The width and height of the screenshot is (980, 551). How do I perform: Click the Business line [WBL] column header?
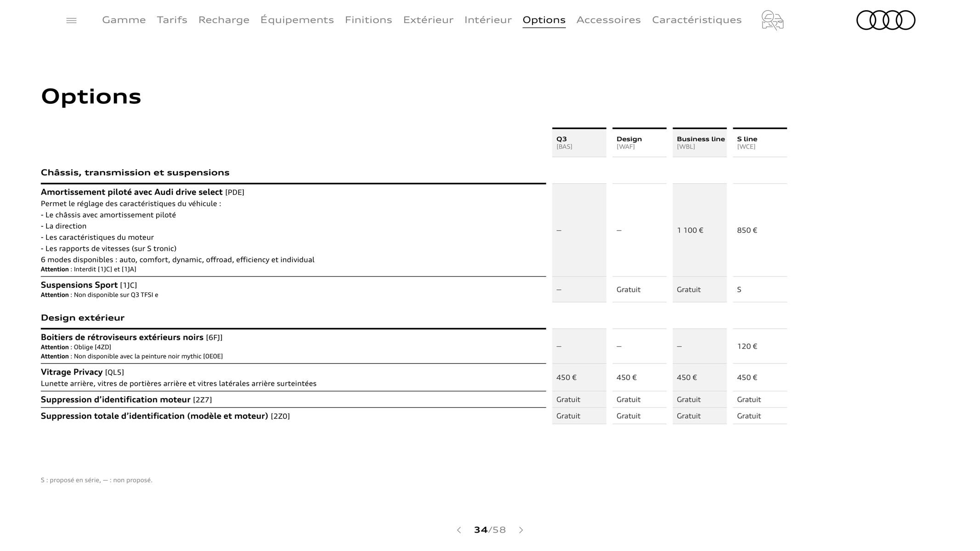click(699, 142)
